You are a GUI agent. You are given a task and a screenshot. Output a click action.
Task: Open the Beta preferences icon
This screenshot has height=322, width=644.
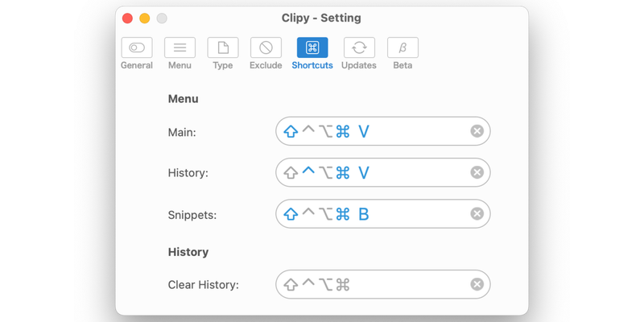click(402, 47)
